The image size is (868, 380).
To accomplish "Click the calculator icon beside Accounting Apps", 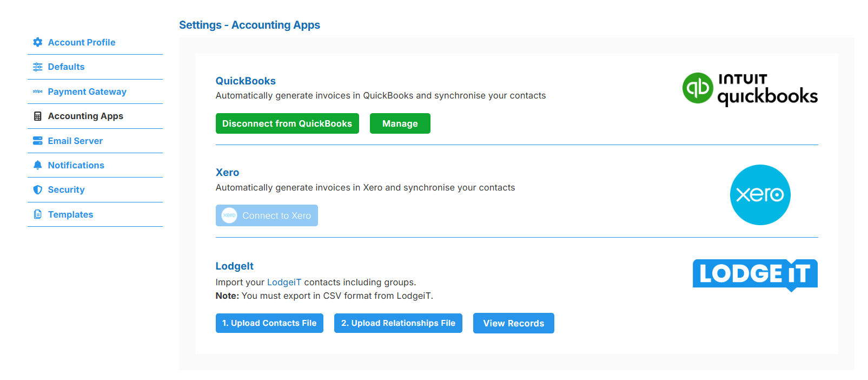I will [37, 116].
